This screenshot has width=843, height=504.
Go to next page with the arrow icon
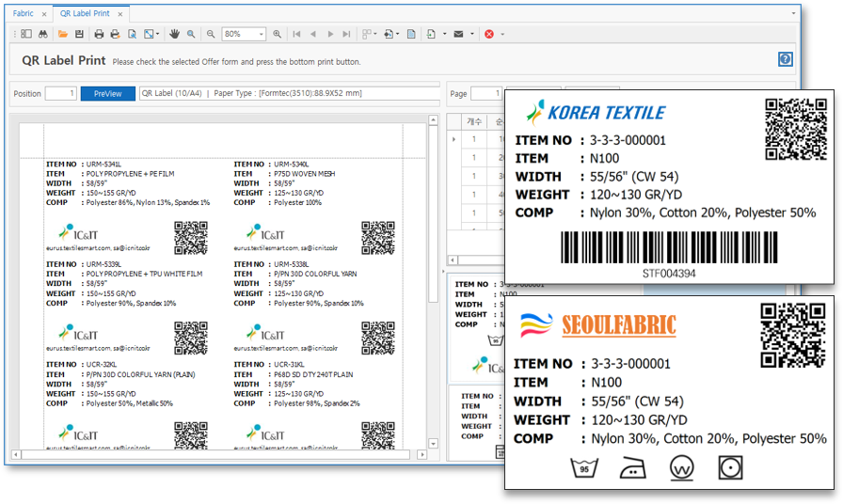(330, 34)
